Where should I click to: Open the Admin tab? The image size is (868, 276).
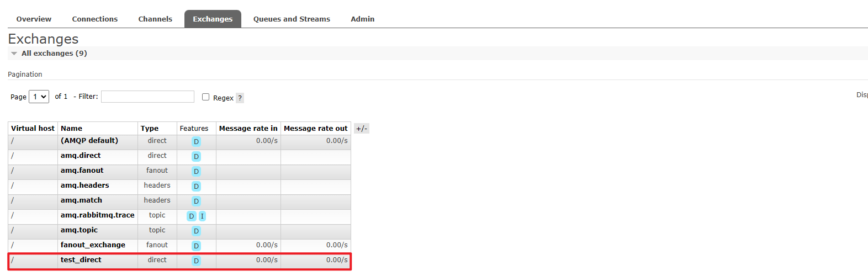363,19
